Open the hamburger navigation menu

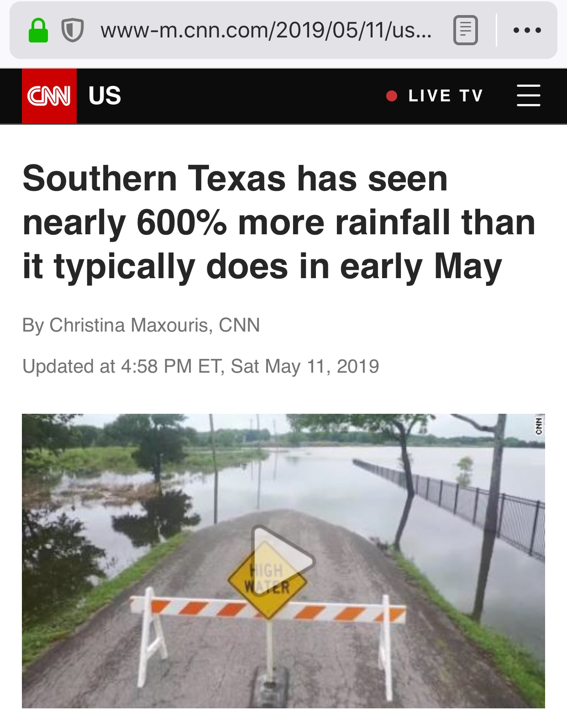click(x=528, y=95)
